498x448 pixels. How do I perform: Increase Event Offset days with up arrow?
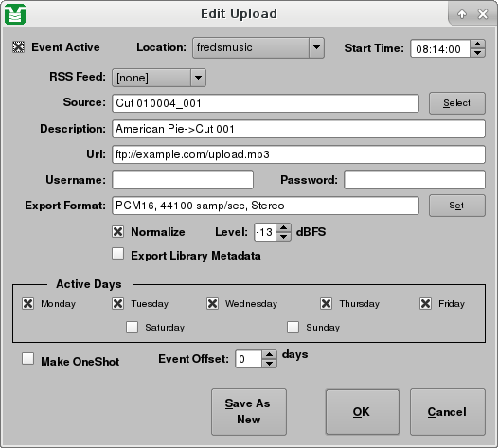click(269, 354)
